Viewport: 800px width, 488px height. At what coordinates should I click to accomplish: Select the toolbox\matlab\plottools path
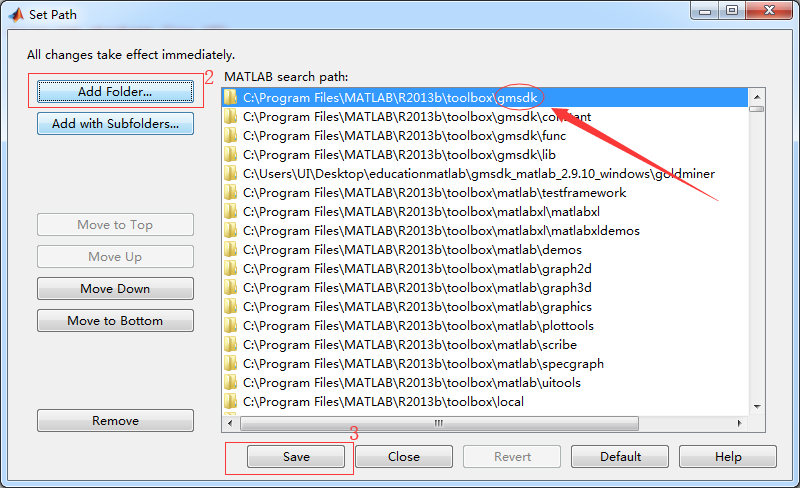click(x=485, y=326)
